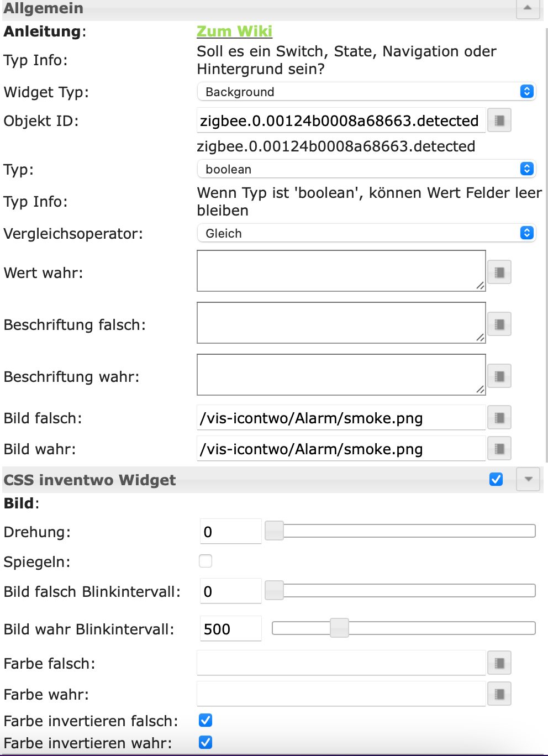Click the Drehung value input field
Image resolution: width=548 pixels, height=756 pixels.
230,532
